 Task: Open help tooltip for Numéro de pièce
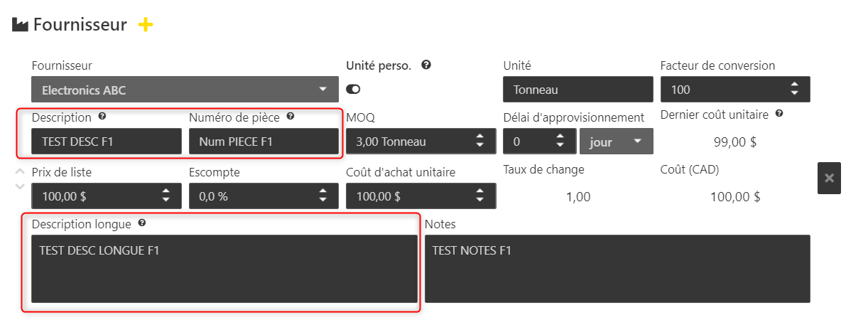click(290, 117)
